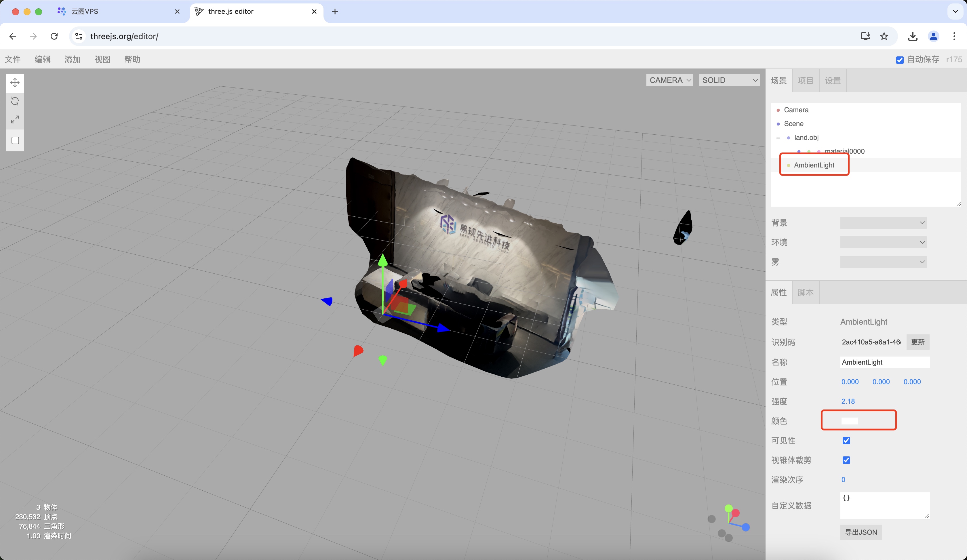Image resolution: width=967 pixels, height=560 pixels.
Task: Click the 识别码 UUID field
Action: 871,342
